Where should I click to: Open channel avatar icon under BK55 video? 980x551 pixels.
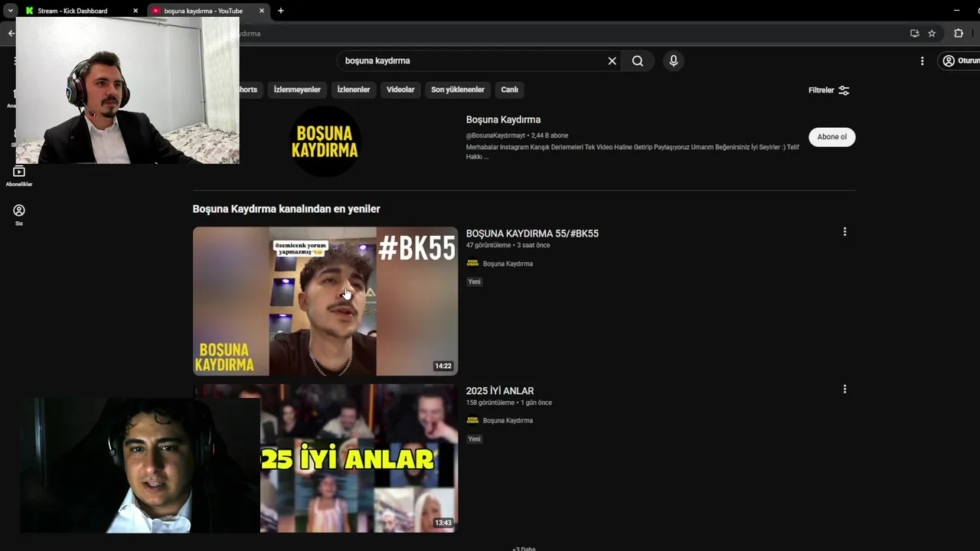(472, 263)
